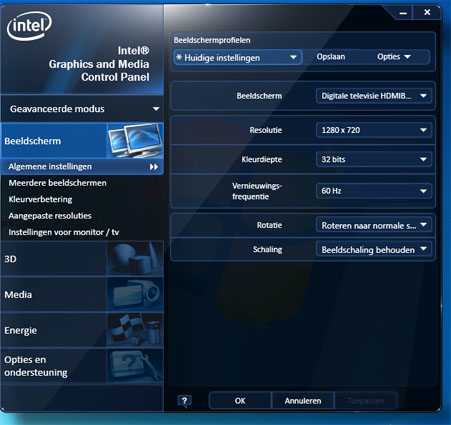This screenshot has height=425, width=451.
Task: Close the Intel control panel window
Action: tap(427, 13)
